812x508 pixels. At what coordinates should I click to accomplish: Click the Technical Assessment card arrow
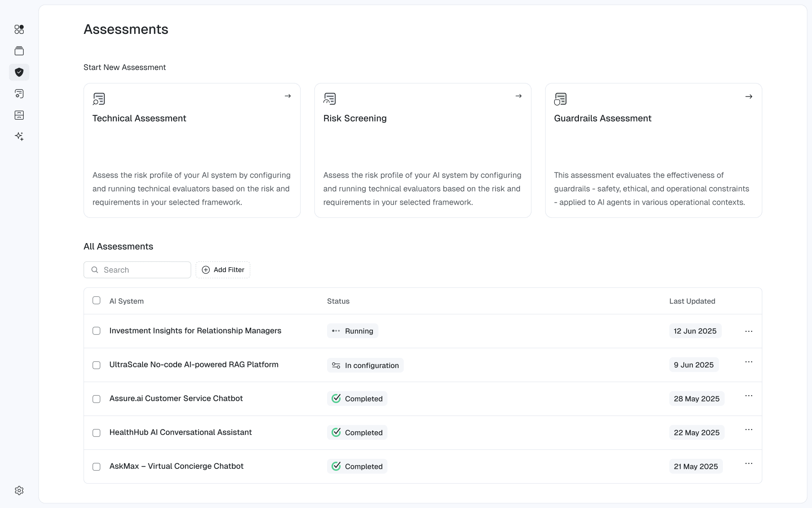(288, 96)
